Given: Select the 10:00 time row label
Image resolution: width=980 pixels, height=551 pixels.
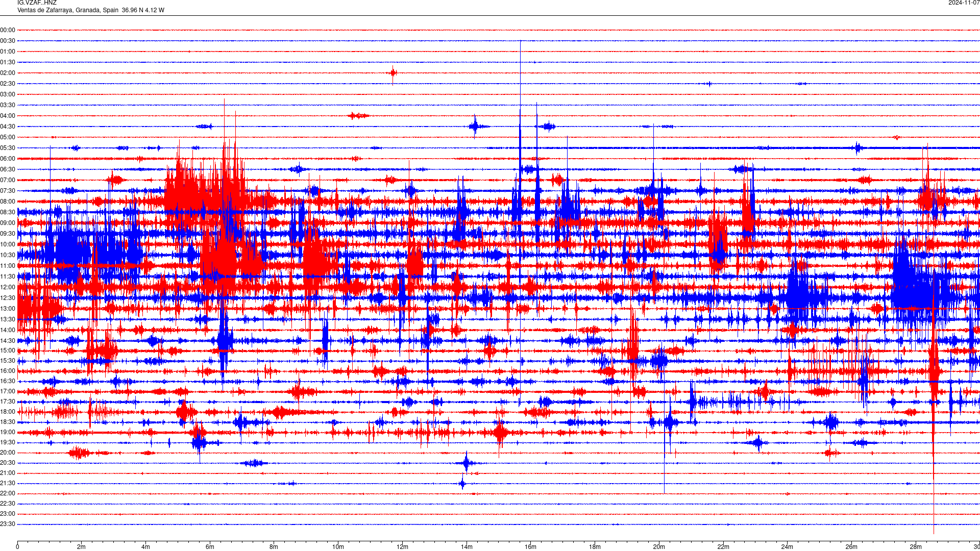Looking at the screenshot, I should pos(8,244).
